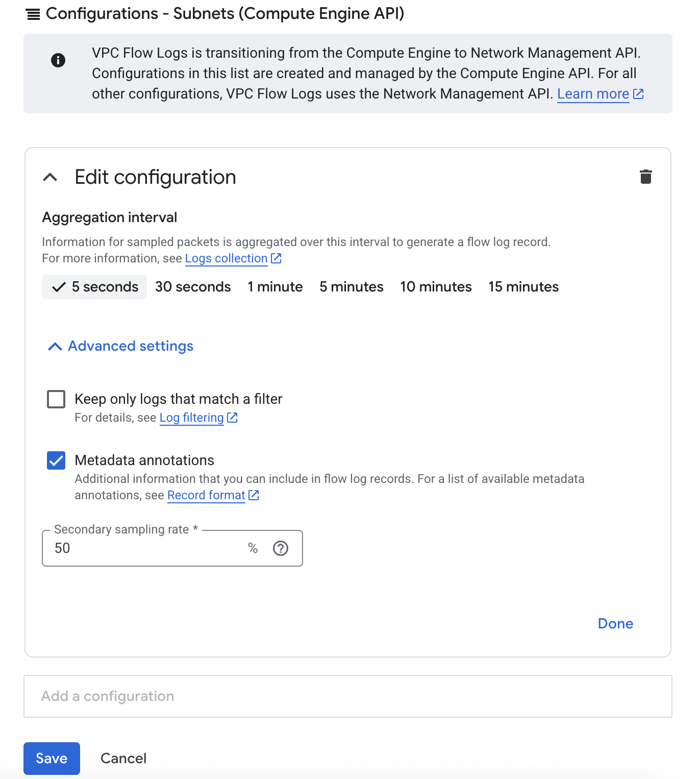This screenshot has width=700, height=779.
Task: Enable Keep only logs that match a filter
Action: point(56,399)
